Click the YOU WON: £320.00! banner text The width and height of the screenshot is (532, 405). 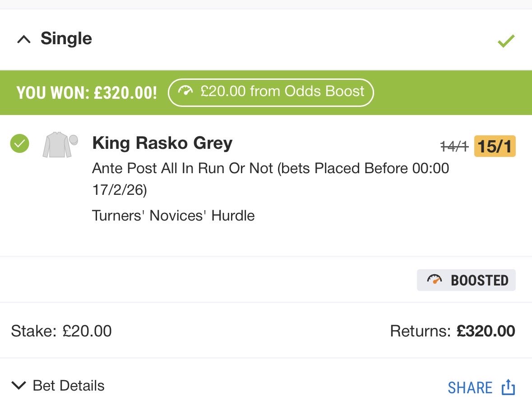click(87, 92)
